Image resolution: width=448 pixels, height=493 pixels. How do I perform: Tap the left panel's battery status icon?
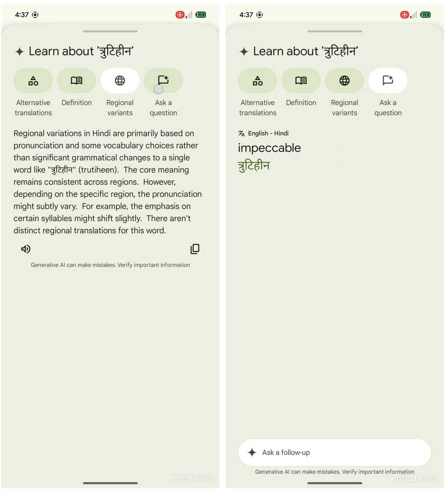click(201, 15)
